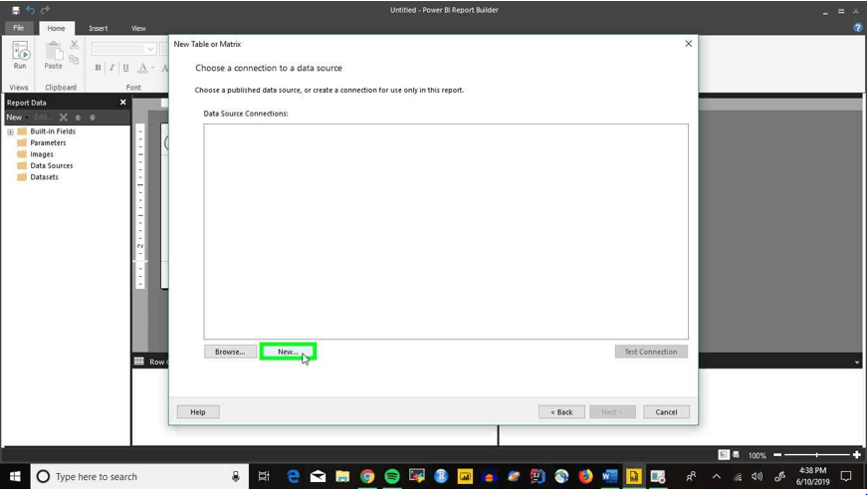
Task: Open the font color dropdown arrow
Action: coord(152,68)
